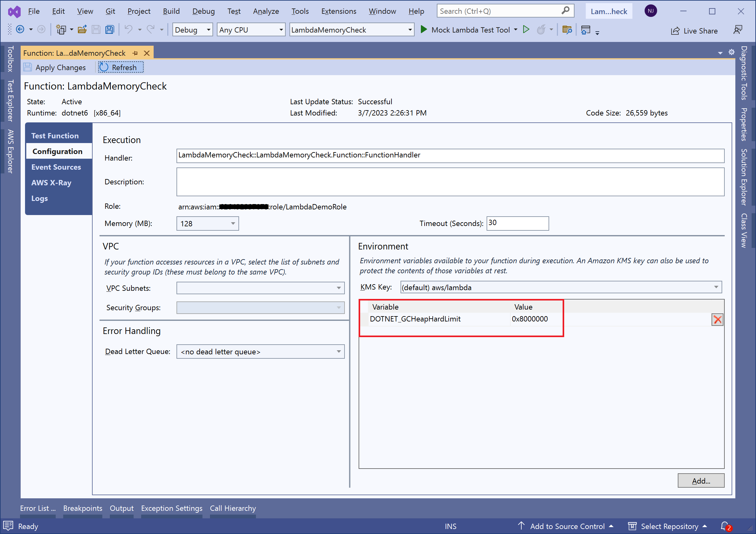Click the Timeout (Seconds) input field
This screenshot has width=756, height=534.
pos(517,223)
